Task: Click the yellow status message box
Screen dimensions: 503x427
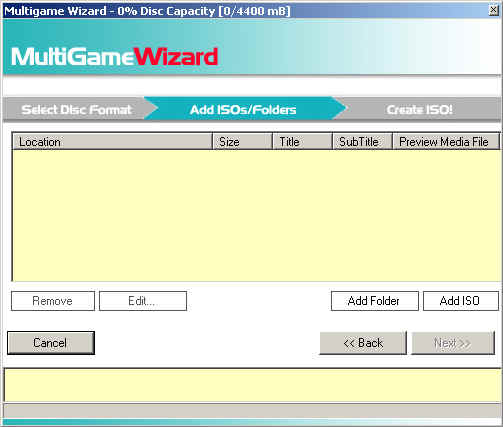Action: tap(252, 385)
